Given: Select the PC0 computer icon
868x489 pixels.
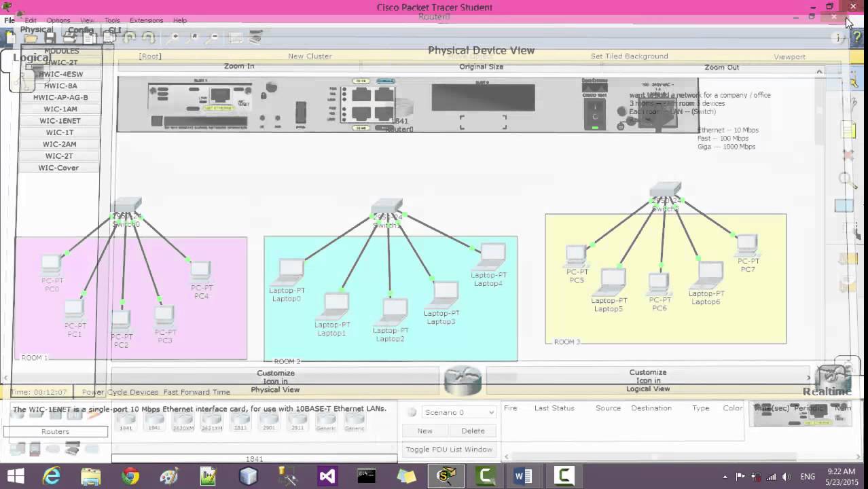Looking at the screenshot, I should pyautogui.click(x=52, y=264).
